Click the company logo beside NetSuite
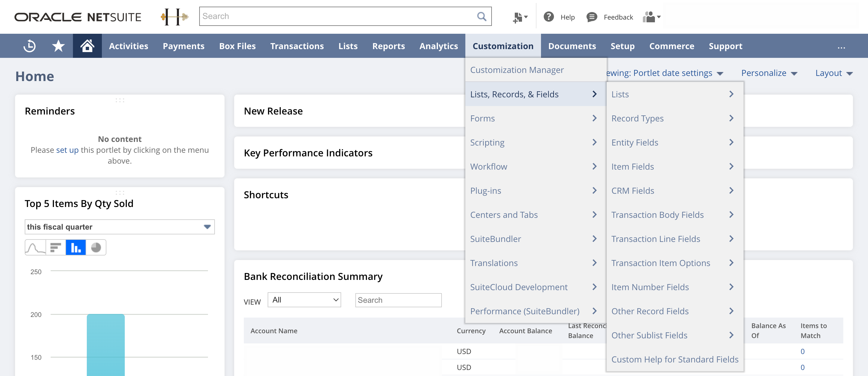This screenshot has width=868, height=376. point(174,17)
